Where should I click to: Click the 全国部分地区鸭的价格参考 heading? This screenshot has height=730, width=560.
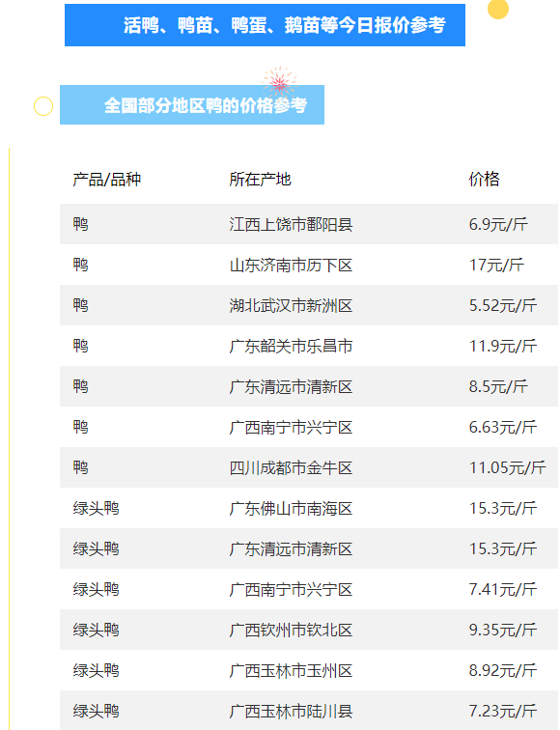(x=206, y=105)
